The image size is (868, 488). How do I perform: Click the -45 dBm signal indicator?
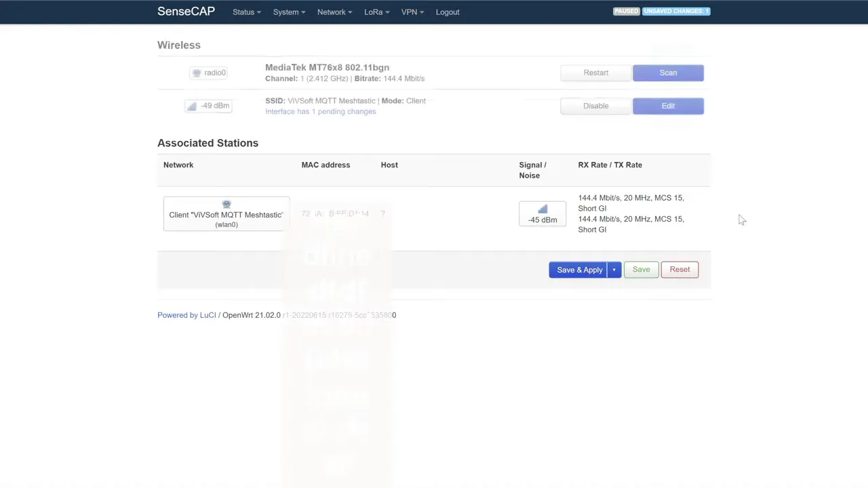[542, 213]
